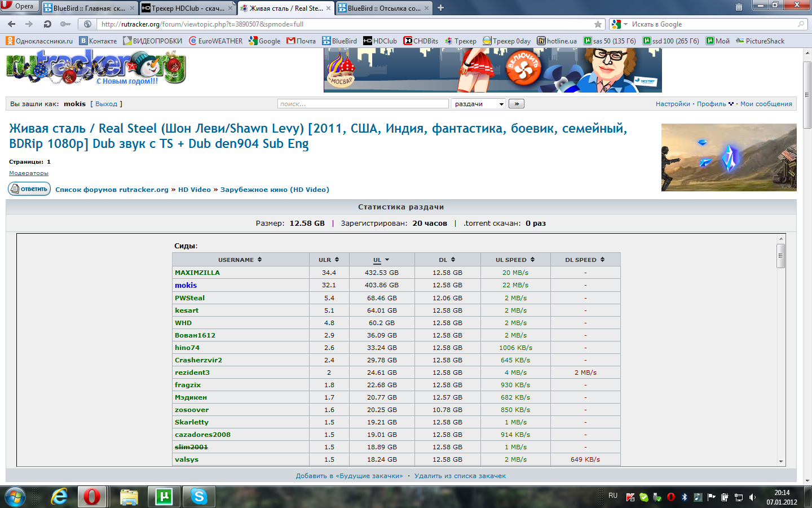This screenshot has height=508, width=812.
Task: Open the 'HD Video' breadcrumb link
Action: tap(195, 190)
